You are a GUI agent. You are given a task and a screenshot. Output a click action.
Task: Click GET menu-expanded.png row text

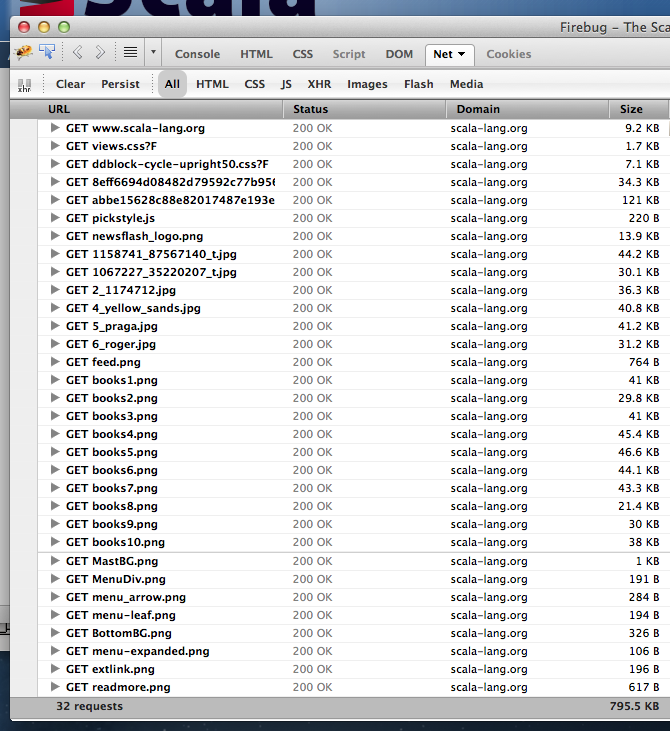[x=137, y=651]
